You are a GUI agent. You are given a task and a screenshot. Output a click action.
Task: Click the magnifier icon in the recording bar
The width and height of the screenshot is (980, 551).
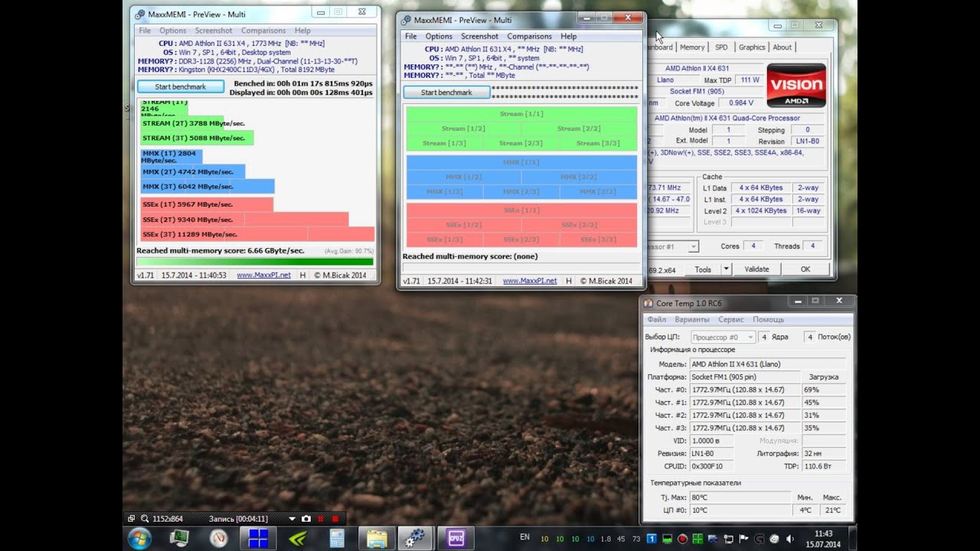(144, 519)
